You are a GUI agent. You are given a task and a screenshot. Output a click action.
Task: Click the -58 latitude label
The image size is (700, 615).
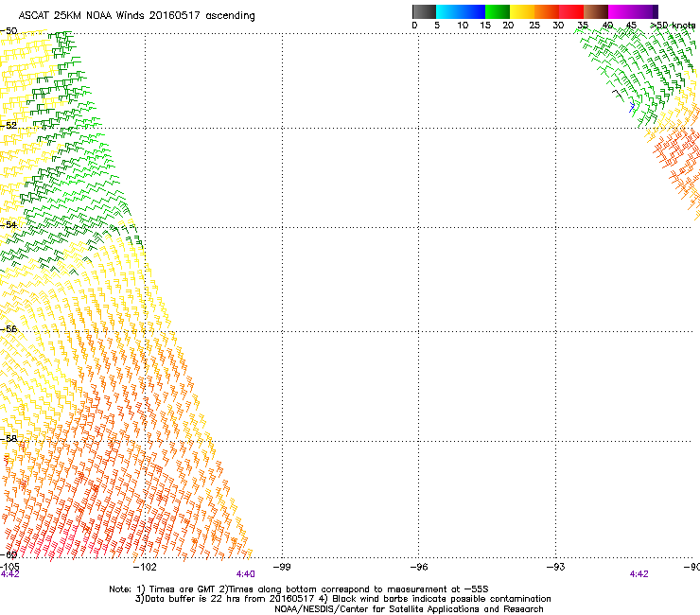coord(9,439)
